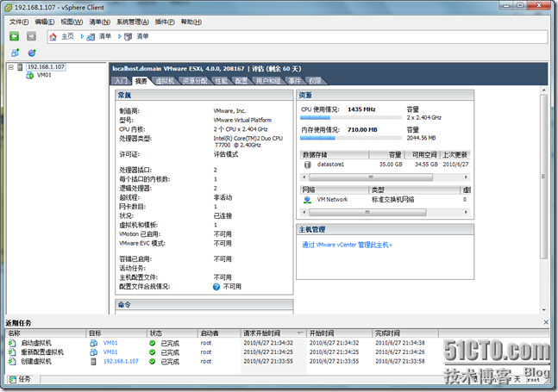Open the 插件(P) menu
558x392 pixels.
(x=165, y=22)
